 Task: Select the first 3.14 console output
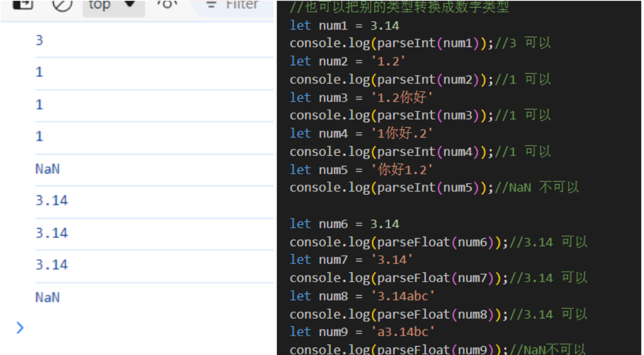(x=52, y=201)
